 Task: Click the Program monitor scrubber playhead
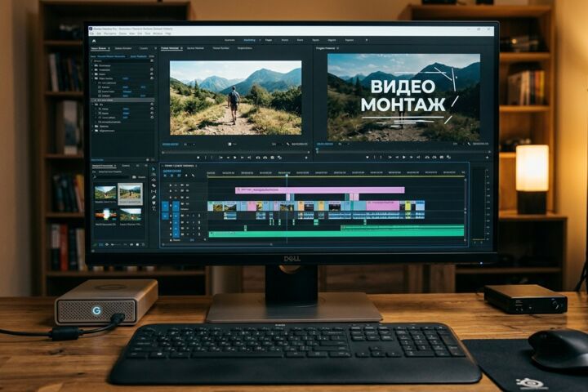317,151
